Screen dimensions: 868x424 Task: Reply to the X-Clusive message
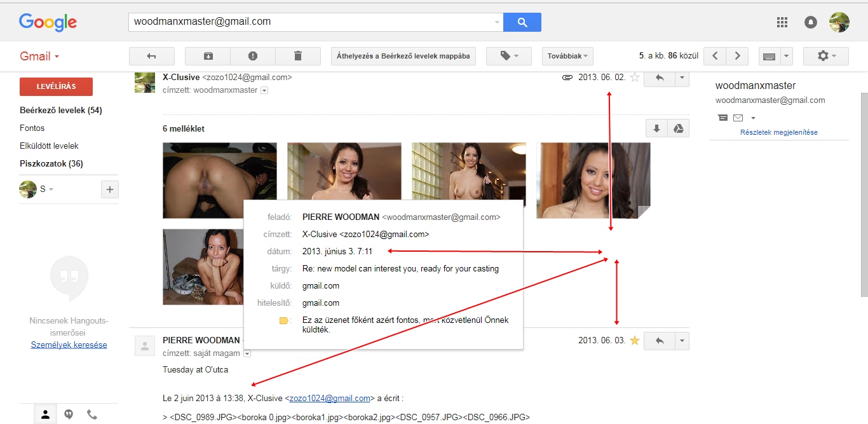(x=659, y=78)
